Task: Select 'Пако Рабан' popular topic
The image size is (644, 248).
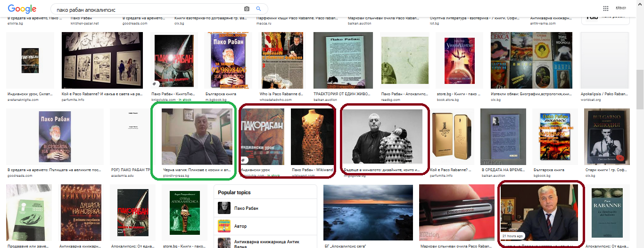Action: click(265, 208)
